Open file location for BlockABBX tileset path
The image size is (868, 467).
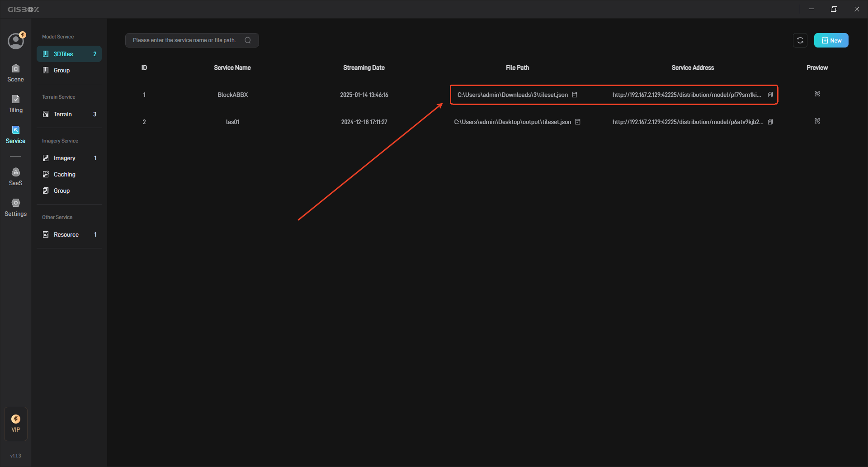[575, 95]
